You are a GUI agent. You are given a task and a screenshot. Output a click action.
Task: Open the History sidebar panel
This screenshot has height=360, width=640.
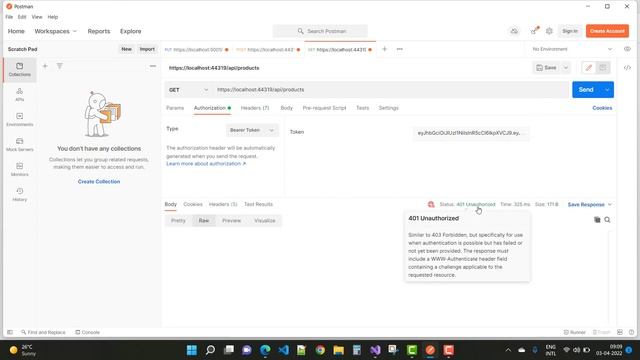point(20,195)
